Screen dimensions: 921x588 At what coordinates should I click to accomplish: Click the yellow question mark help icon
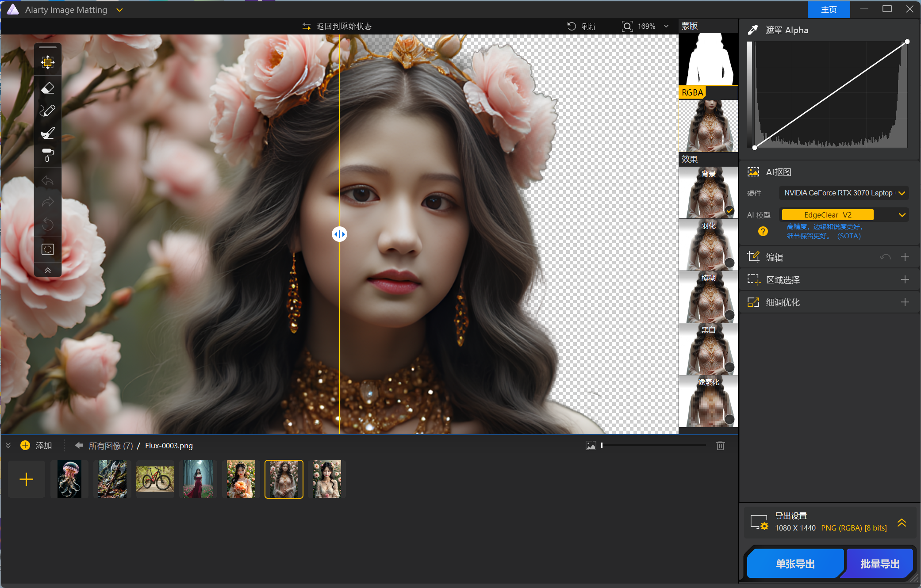coord(763,231)
